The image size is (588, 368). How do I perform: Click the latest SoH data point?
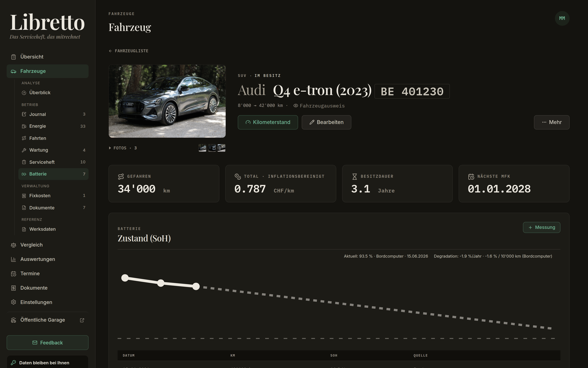tap(196, 286)
